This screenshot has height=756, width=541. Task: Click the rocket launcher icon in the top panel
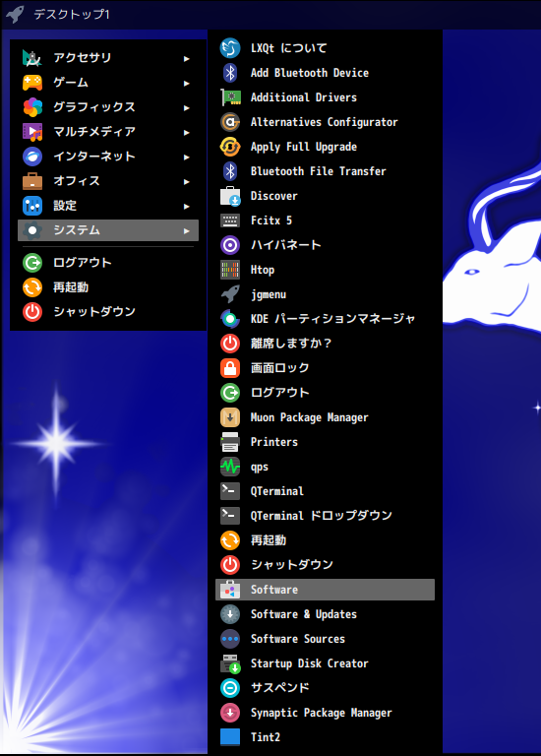[x=15, y=14]
